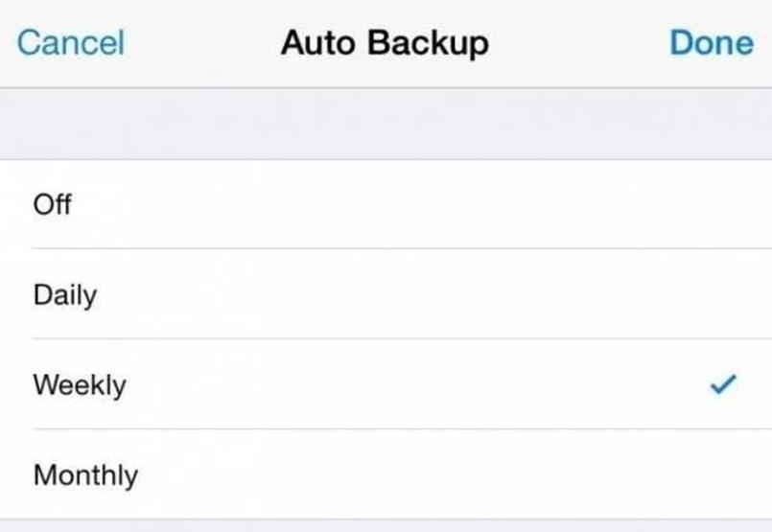Click the Daily label text

point(64,294)
